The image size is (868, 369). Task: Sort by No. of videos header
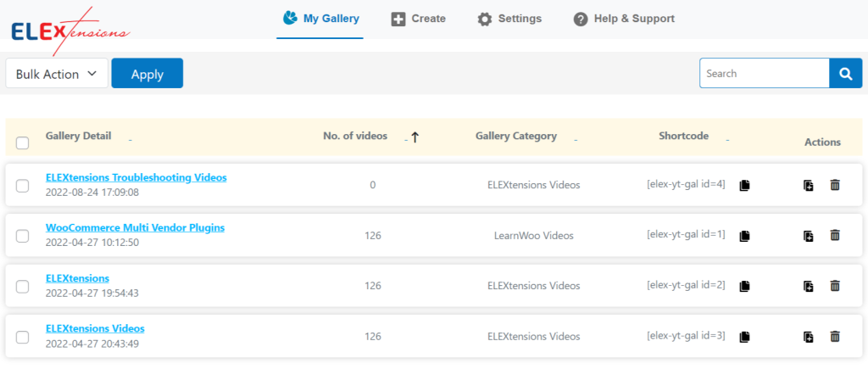coord(355,137)
